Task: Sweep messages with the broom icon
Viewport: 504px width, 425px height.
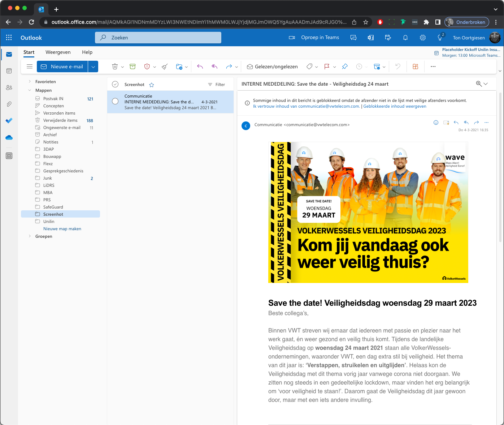Action: 165,66
